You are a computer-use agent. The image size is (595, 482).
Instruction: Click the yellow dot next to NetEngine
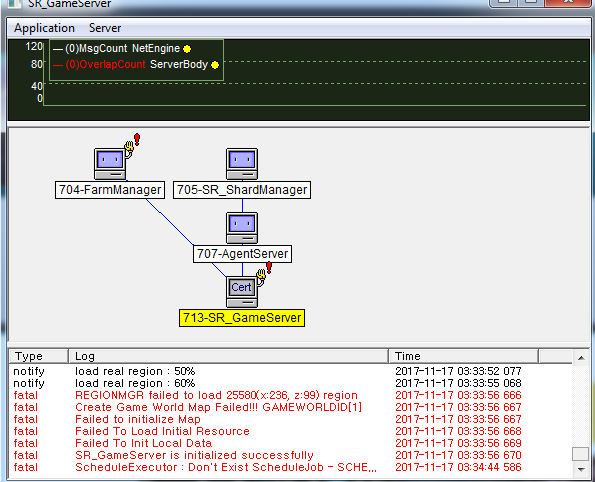pos(187,49)
